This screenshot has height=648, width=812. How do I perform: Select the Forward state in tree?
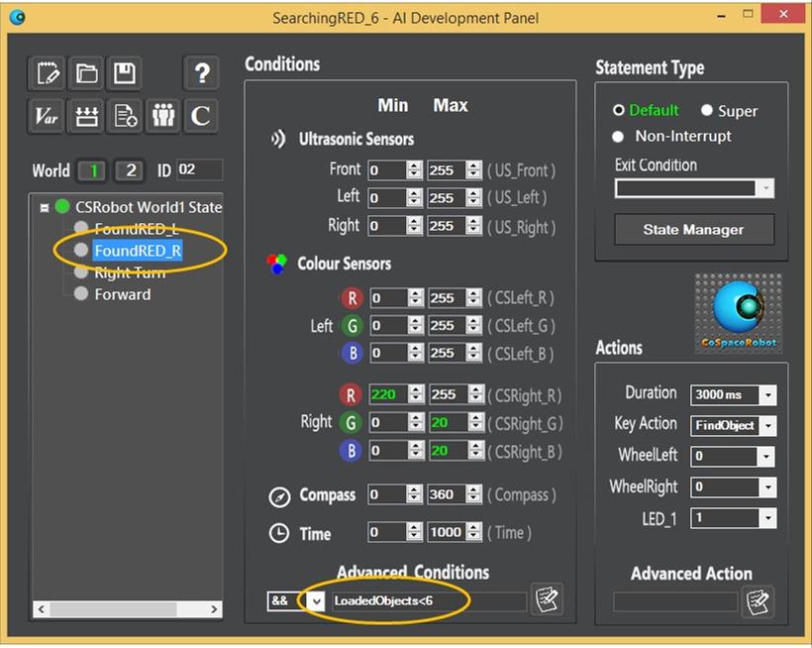tap(122, 294)
